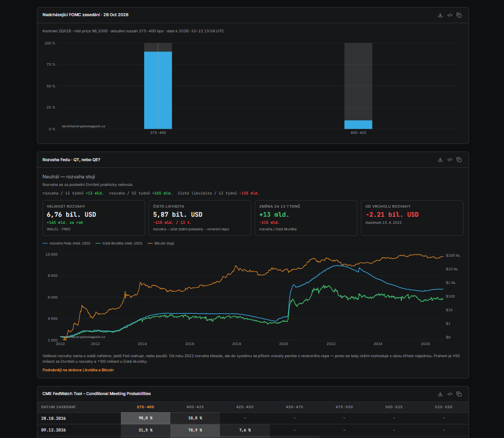This screenshot has width=504, height=438.
Task: Select the 375-400 probability bar
Action: 158,90
